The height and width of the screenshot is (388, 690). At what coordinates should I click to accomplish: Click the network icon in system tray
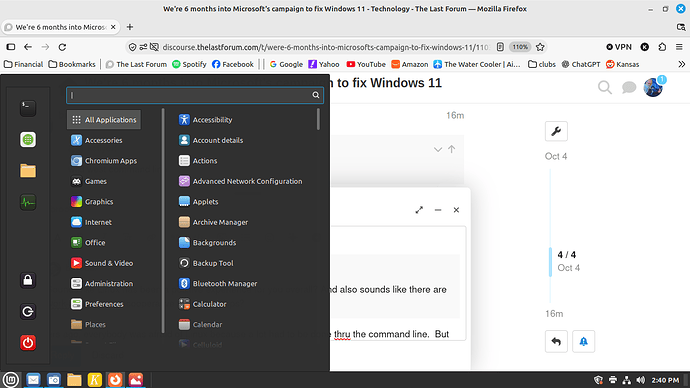point(627,380)
